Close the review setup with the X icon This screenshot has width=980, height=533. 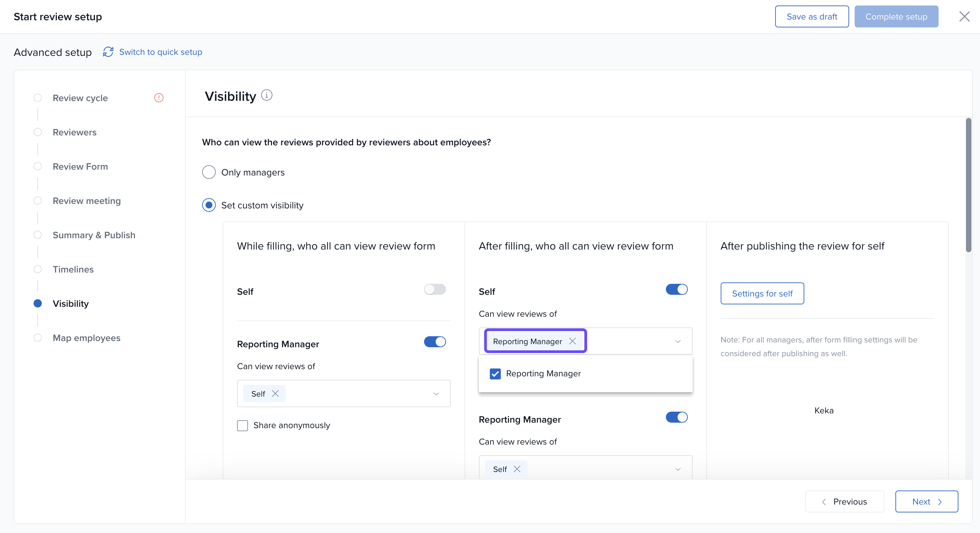964,17
